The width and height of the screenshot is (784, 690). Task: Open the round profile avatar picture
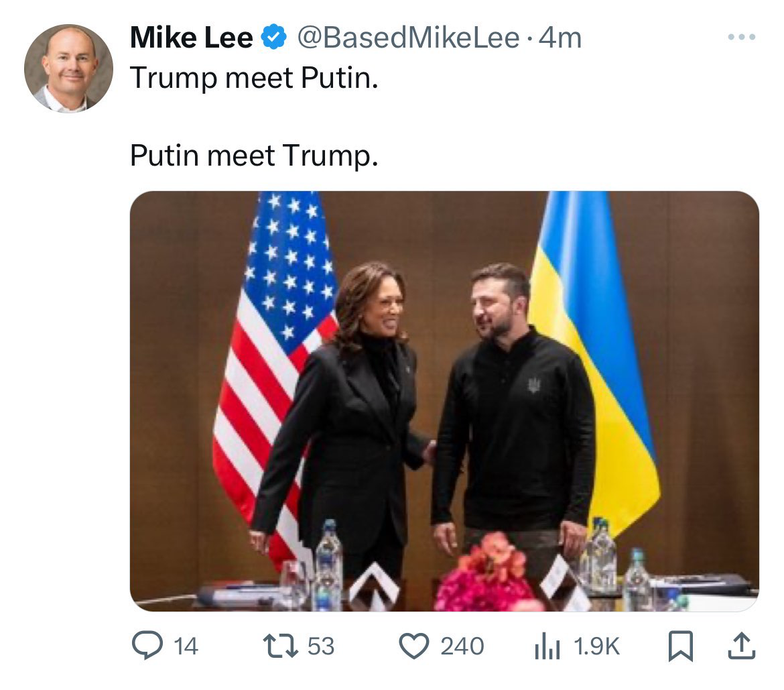point(68,68)
